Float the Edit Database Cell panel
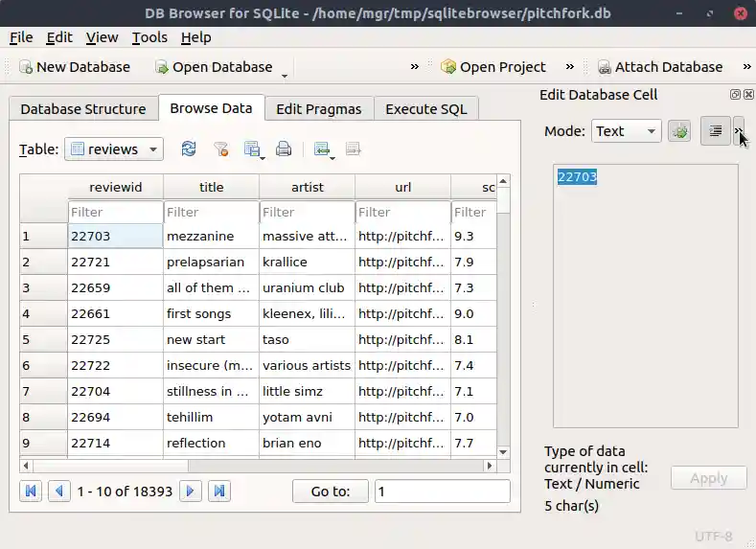 point(735,95)
